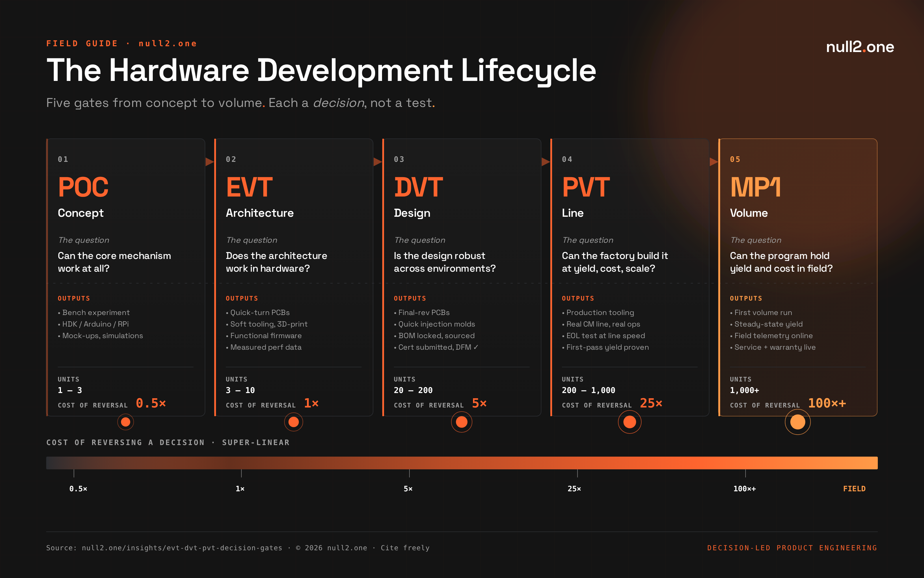This screenshot has height=578, width=924.
Task: Click 'HDK / Arduino / RPi' output item
Action: tap(96, 324)
